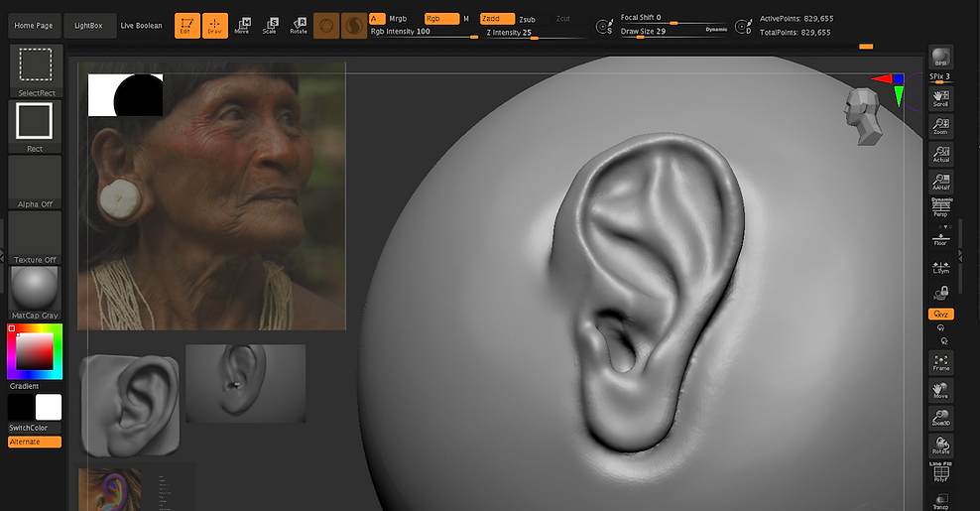Click the BPR render icon
Image resolution: width=980 pixels, height=511 pixels.
pos(940,58)
